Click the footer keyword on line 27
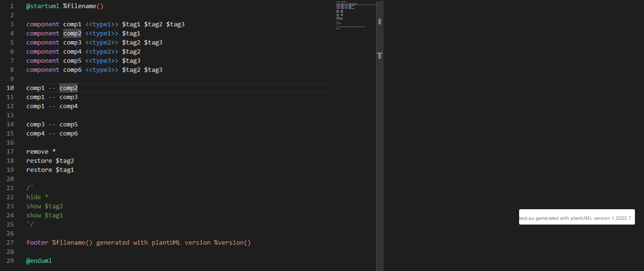The height and width of the screenshot is (271, 644). pyautogui.click(x=37, y=243)
